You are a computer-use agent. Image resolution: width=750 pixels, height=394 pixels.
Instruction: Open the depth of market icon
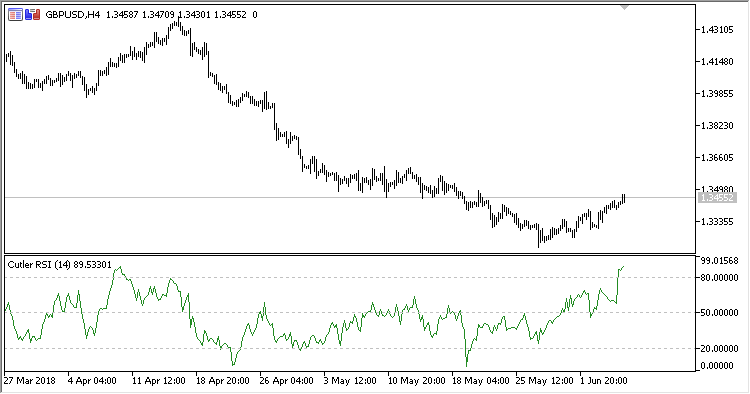click(x=33, y=15)
